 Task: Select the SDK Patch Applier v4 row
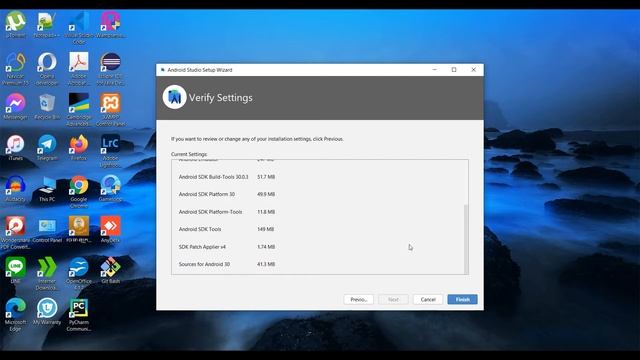point(320,247)
